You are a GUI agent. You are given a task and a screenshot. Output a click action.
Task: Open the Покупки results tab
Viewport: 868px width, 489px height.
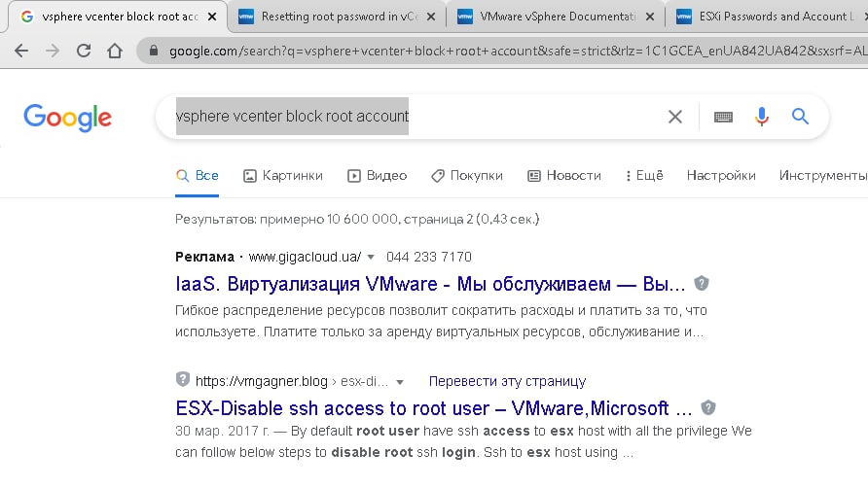(x=467, y=176)
